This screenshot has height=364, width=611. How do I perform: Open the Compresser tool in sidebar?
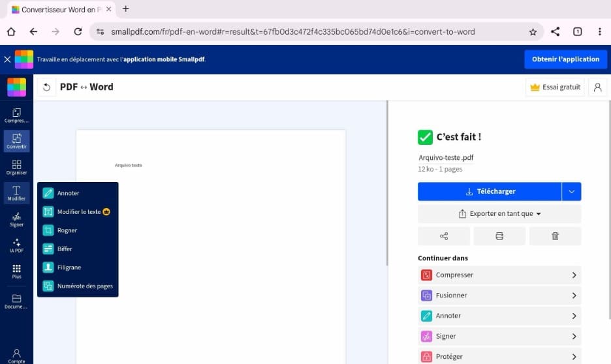tap(16, 115)
